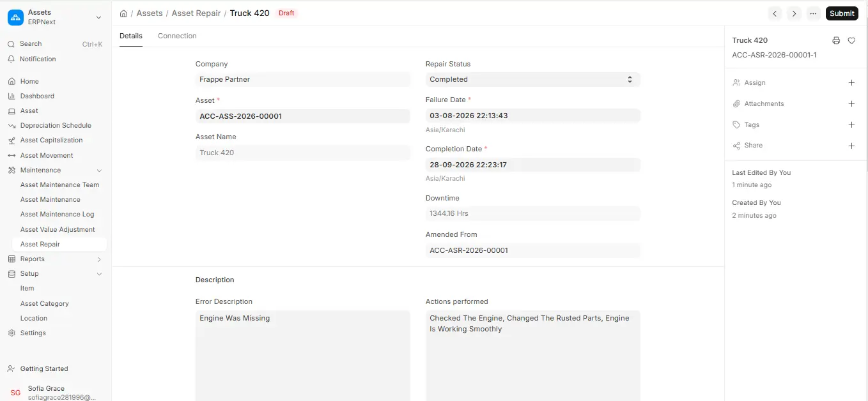The height and width of the screenshot is (401, 868).
Task: Click the Getting Started icon
Action: click(11, 368)
